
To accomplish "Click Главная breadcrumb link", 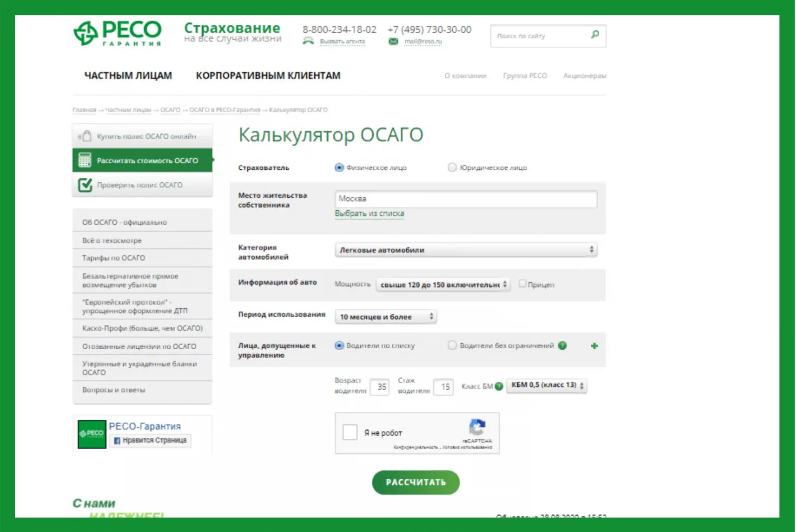I will pos(84,110).
